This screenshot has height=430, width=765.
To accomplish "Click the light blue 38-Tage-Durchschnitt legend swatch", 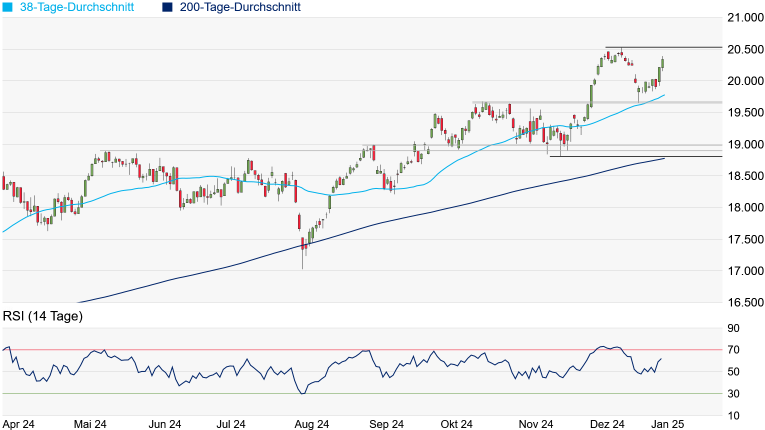I will coord(9,8).
